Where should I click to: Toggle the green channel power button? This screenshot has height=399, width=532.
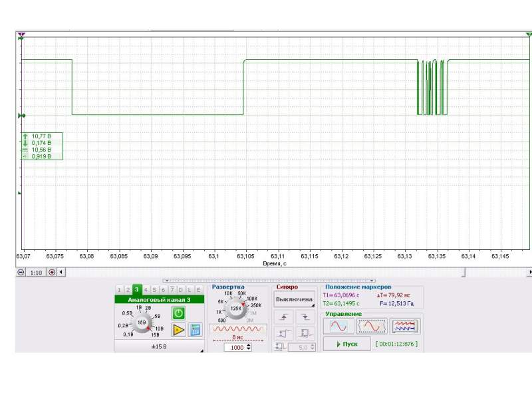(x=179, y=313)
